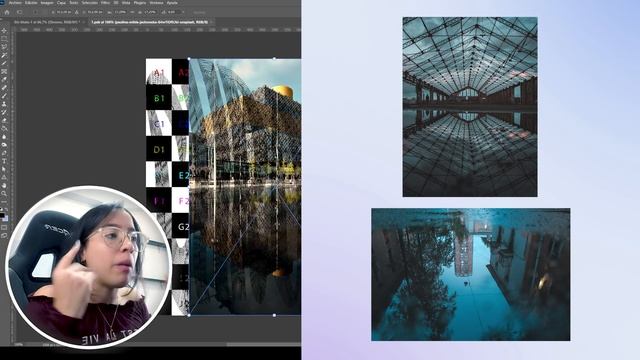Switch to the first inactive document tab
The height and width of the screenshot is (360, 640).
pos(48,22)
